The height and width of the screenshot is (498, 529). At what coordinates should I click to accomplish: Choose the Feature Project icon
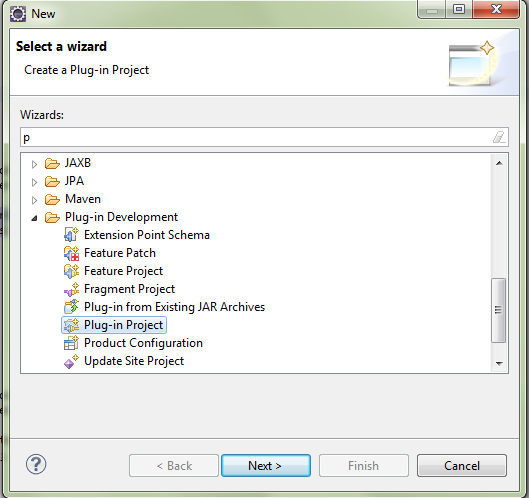point(71,271)
